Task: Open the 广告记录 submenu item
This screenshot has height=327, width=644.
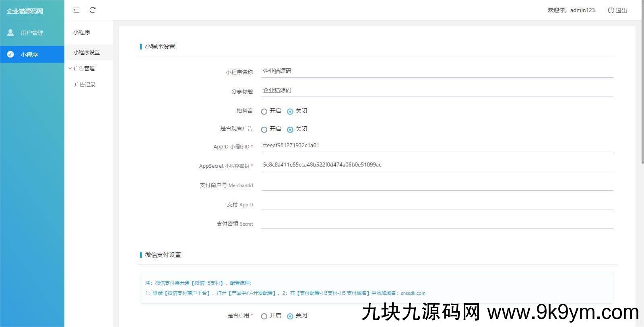Action: (x=85, y=84)
